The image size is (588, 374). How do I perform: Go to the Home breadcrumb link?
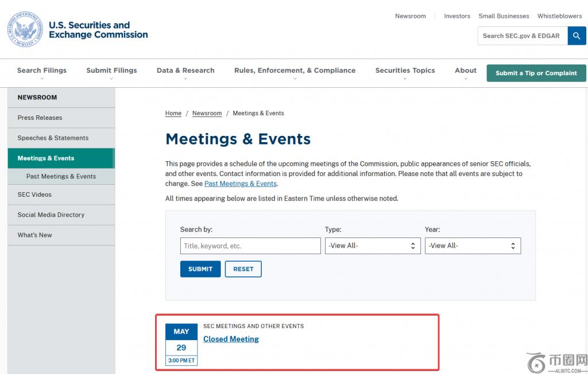173,113
